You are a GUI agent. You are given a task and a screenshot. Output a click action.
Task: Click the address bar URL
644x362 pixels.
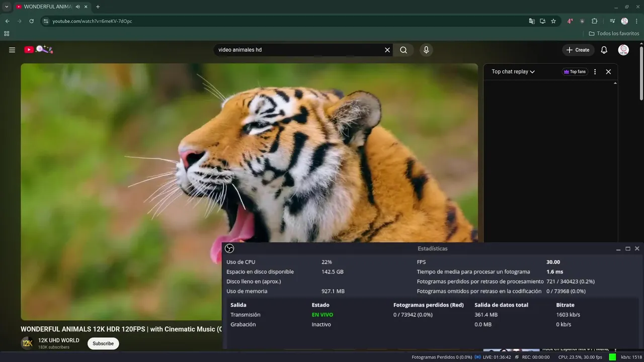93,21
